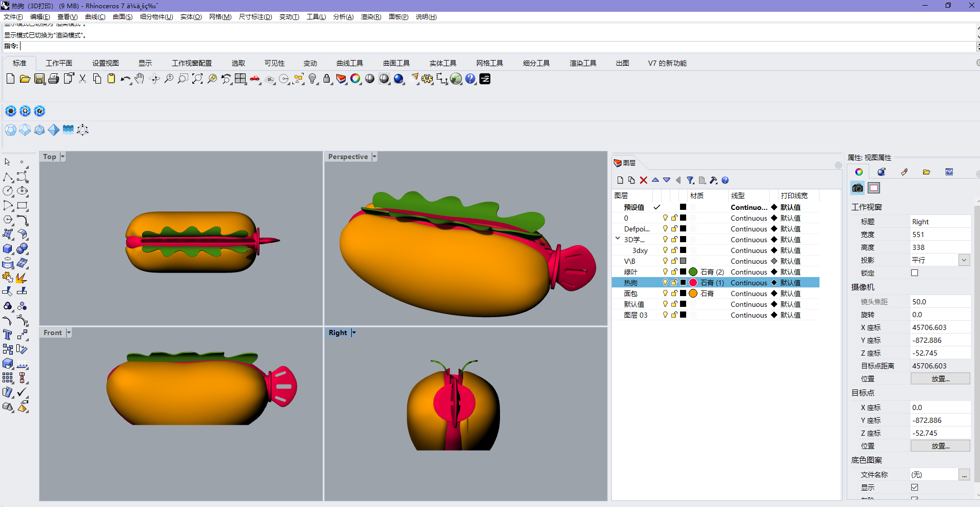Toggle visibility of the 热狗 layer

point(665,282)
